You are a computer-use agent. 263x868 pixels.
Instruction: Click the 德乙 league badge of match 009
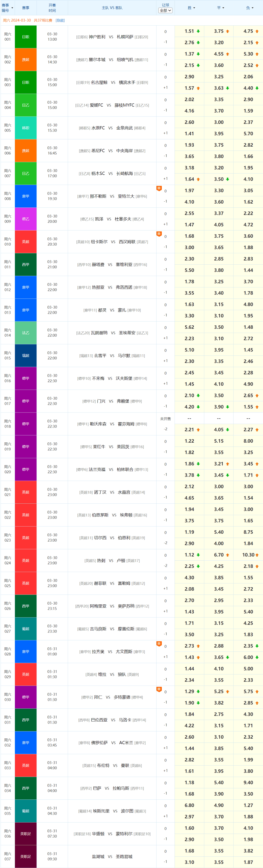[26, 219]
